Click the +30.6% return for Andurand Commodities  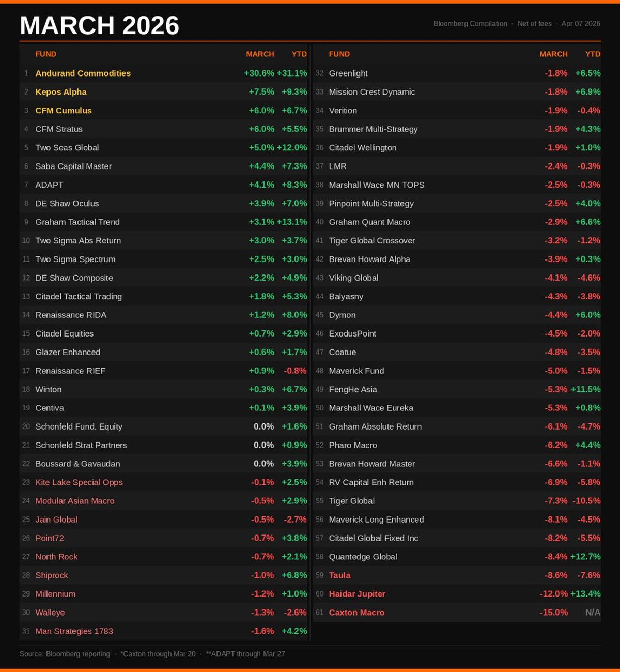pos(259,73)
